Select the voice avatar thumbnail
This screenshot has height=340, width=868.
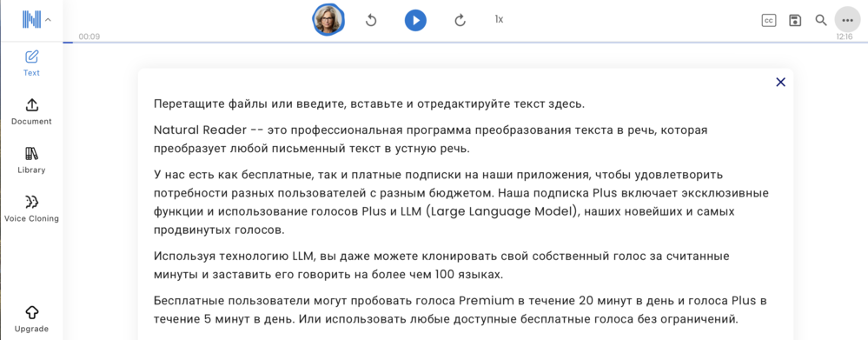(x=328, y=20)
